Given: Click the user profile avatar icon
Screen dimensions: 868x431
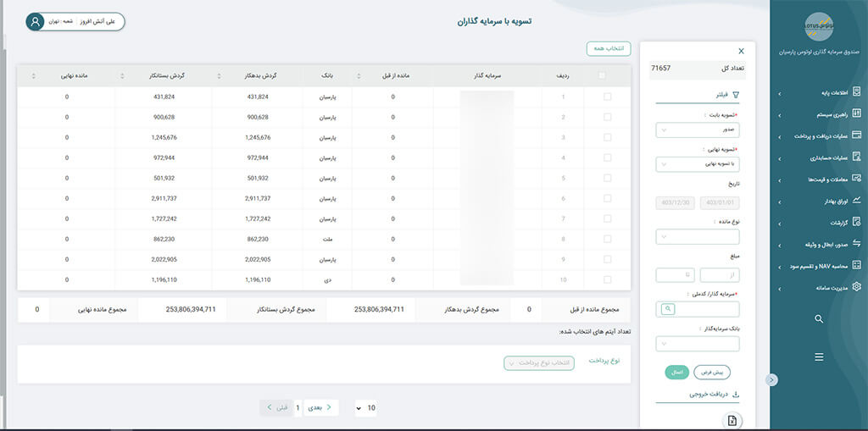Looking at the screenshot, I should click(35, 22).
